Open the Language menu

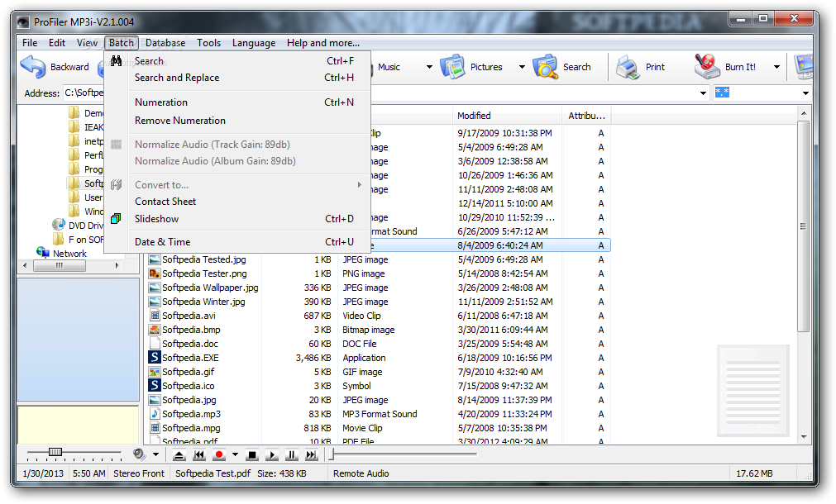point(254,43)
